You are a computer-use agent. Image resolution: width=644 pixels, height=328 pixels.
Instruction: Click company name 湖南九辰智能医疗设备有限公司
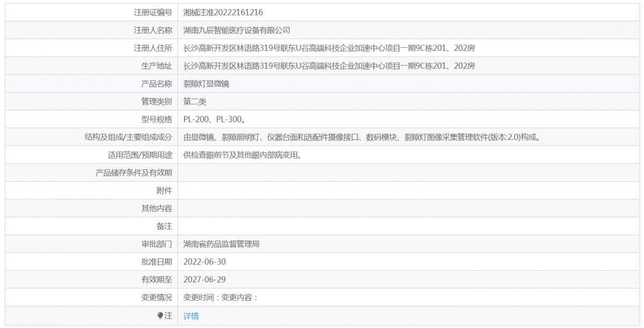(237, 30)
